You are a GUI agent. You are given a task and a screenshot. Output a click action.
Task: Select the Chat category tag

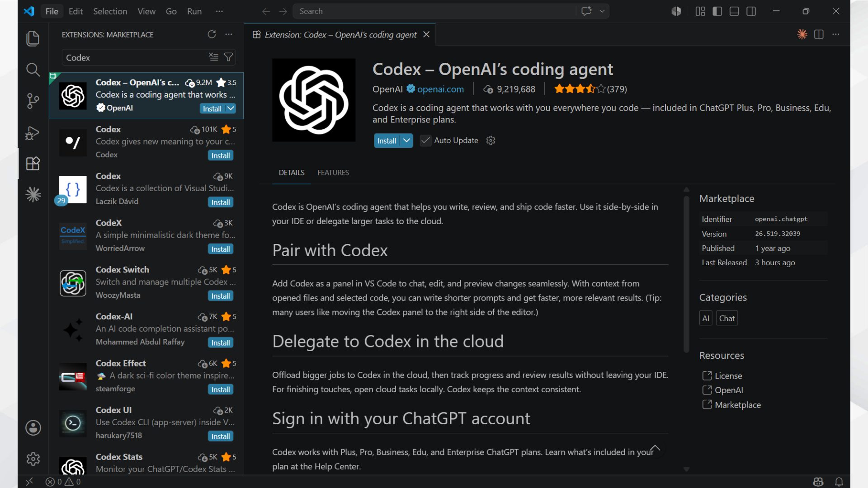(727, 318)
